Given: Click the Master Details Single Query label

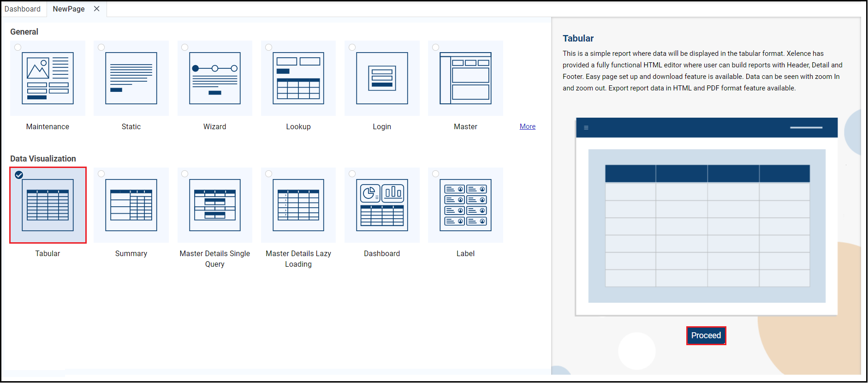Looking at the screenshot, I should coord(215,259).
